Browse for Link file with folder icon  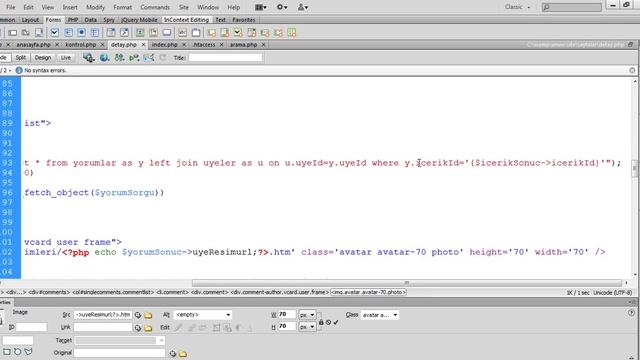pyautogui.click(x=148, y=327)
